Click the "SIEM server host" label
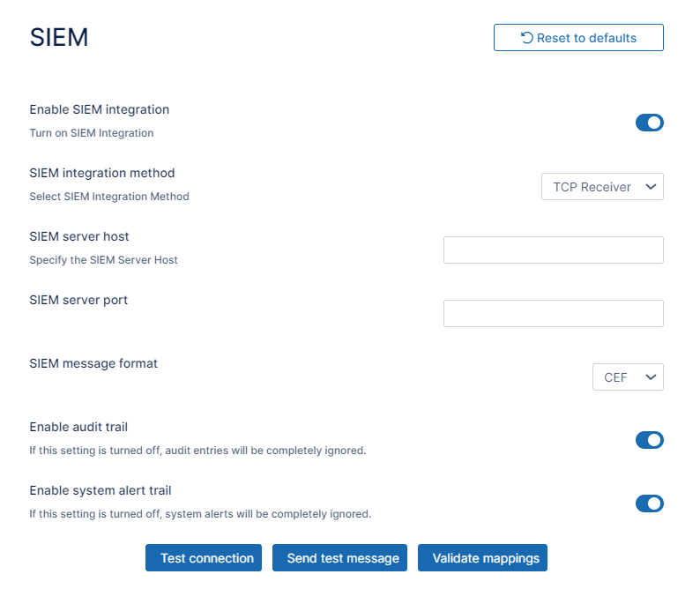Screen dimensions: 700x604 (x=79, y=237)
